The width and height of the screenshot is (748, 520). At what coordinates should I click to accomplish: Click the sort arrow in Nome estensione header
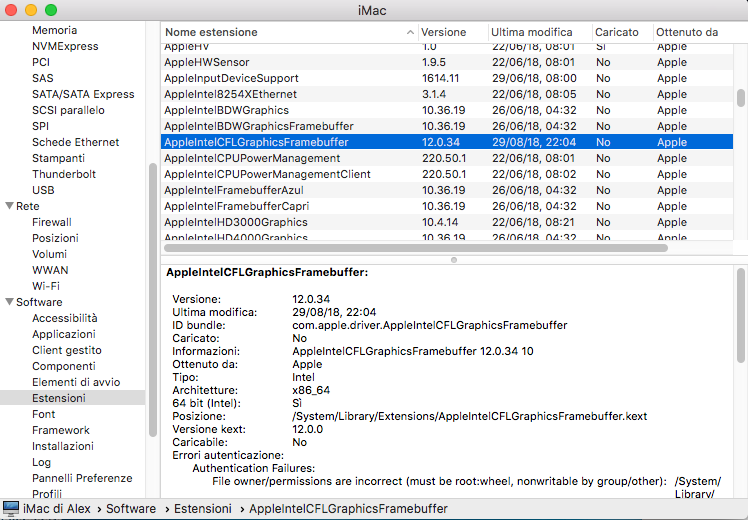pos(410,32)
